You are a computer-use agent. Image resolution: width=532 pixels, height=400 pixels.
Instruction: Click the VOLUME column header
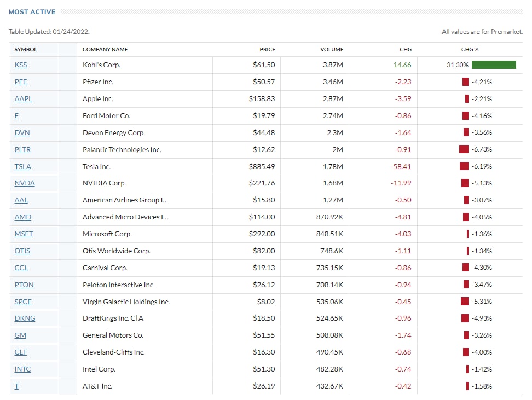click(x=332, y=50)
